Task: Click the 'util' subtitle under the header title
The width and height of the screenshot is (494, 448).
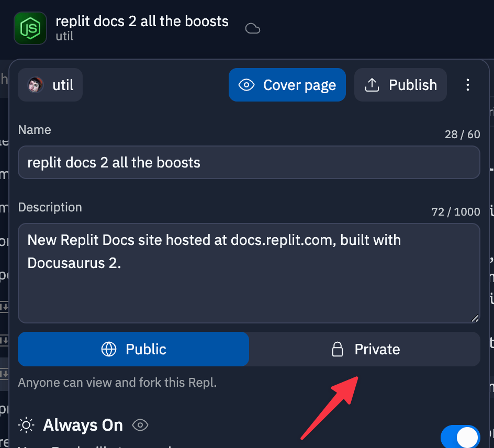Action: pos(64,36)
